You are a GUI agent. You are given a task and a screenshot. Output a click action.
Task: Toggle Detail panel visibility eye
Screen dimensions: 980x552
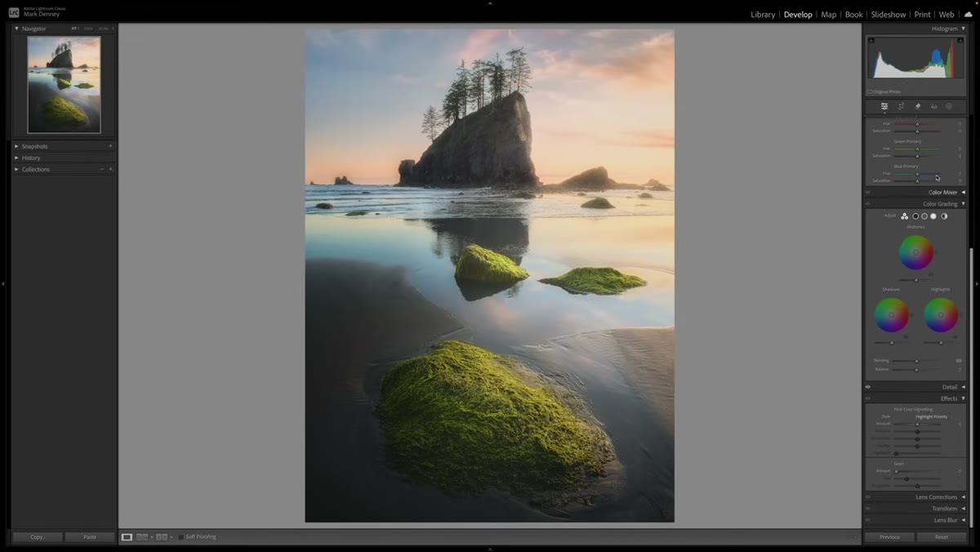pos(868,387)
